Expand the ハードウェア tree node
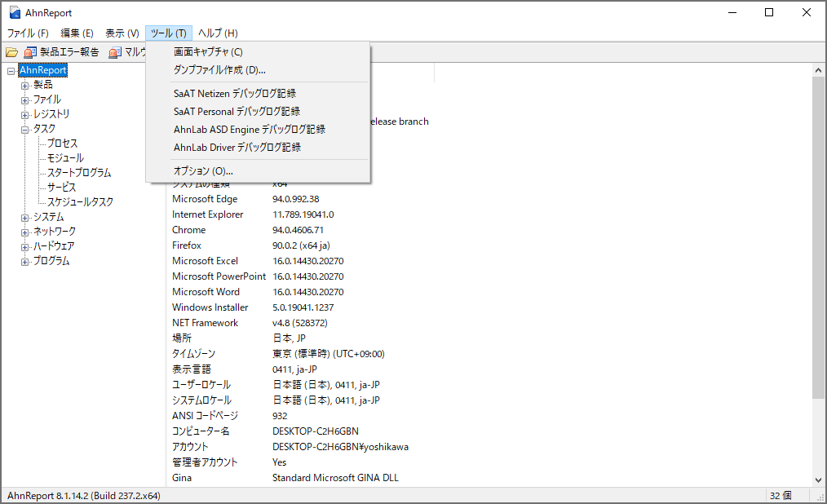The height and width of the screenshot is (504, 827). (24, 247)
